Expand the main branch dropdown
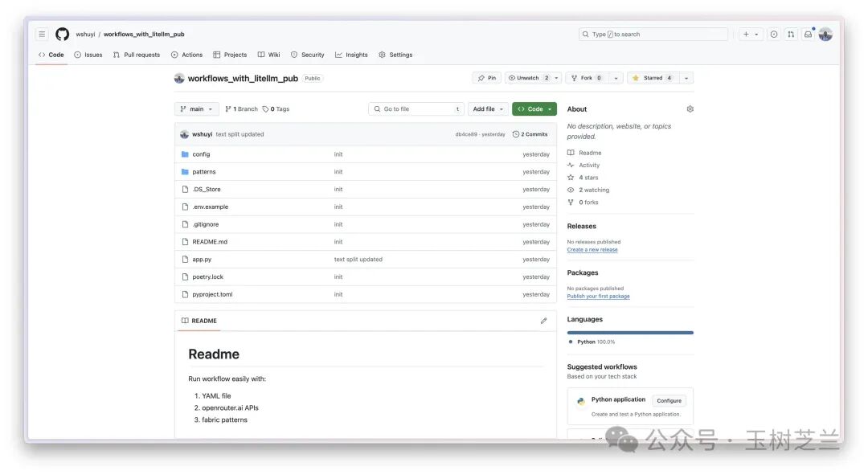The image size is (868, 475). click(196, 109)
